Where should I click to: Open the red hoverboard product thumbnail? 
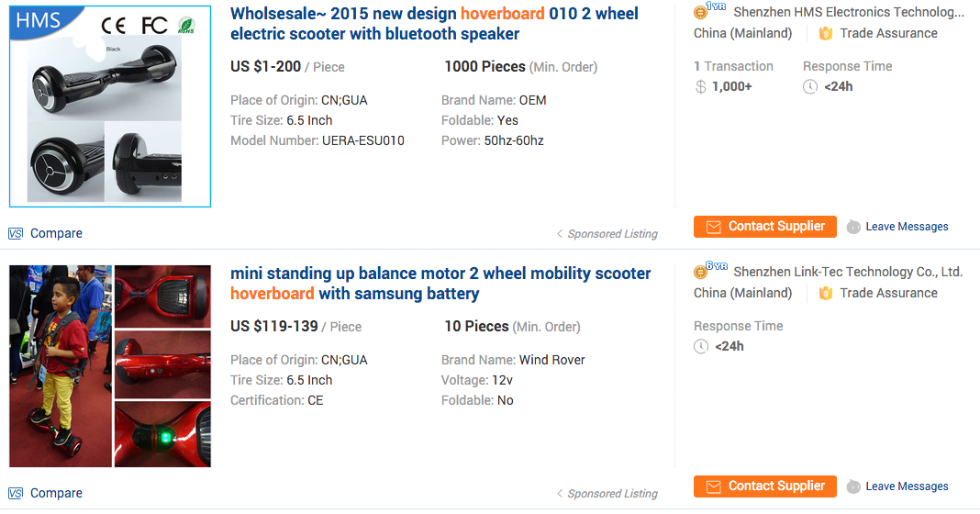110,366
